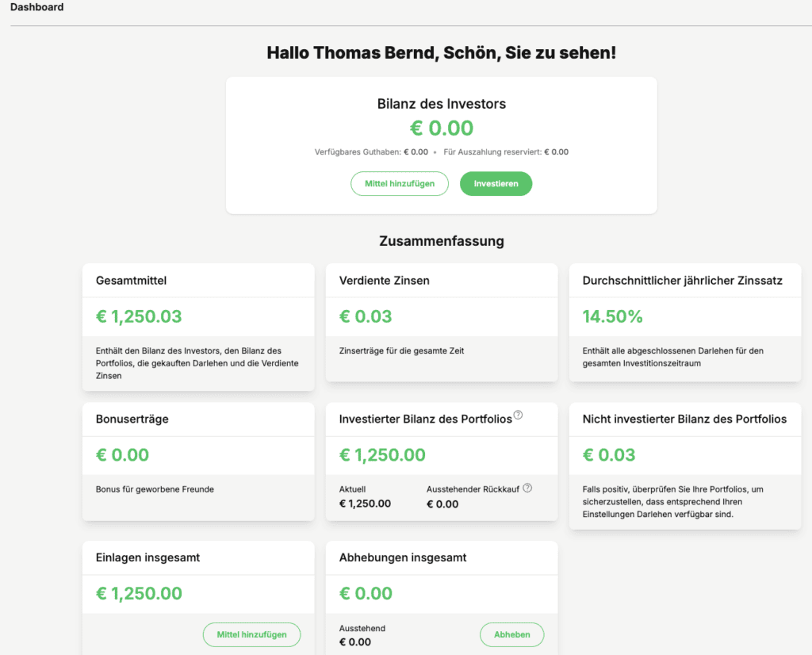
Task: Click Mittel hinzufügen under Bilanz des Investors
Action: (400, 184)
